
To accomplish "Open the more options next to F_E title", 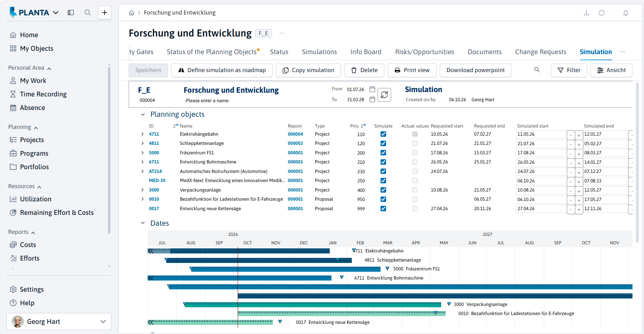I will click(282, 33).
